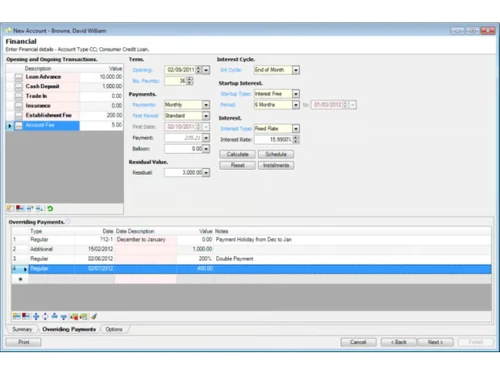Click the Loan Advance row icon
The width and height of the screenshot is (500, 375).
(19, 77)
